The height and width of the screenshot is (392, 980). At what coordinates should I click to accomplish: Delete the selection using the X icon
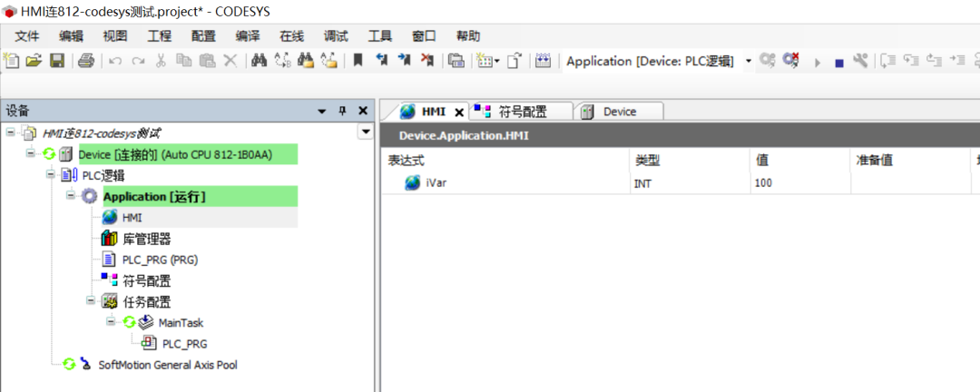point(230,61)
